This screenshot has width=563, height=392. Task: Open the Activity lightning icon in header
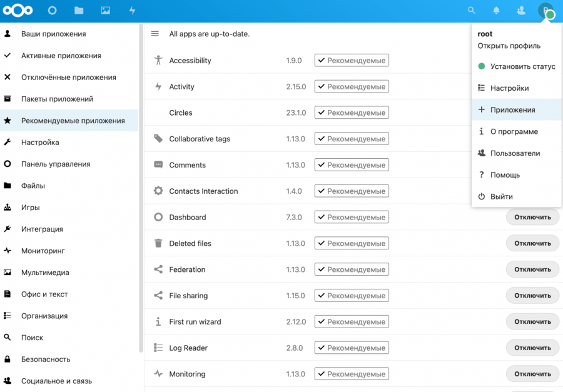[132, 11]
